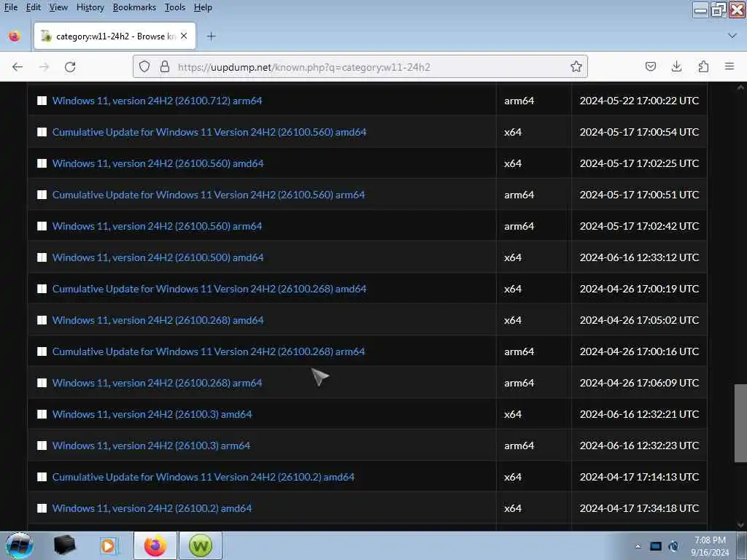Open Cumulative Update (26100.2) amd64 link
Image resolution: width=747 pixels, height=560 pixels.
[x=204, y=477]
